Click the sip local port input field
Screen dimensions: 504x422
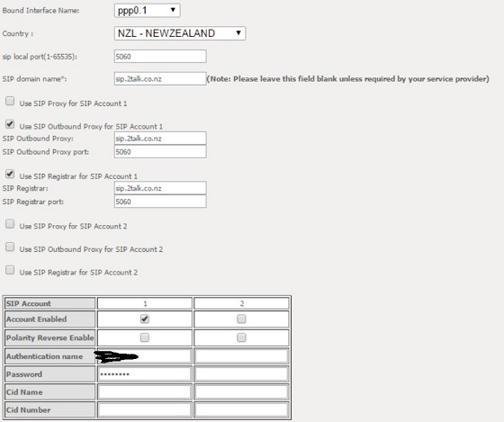(160, 57)
